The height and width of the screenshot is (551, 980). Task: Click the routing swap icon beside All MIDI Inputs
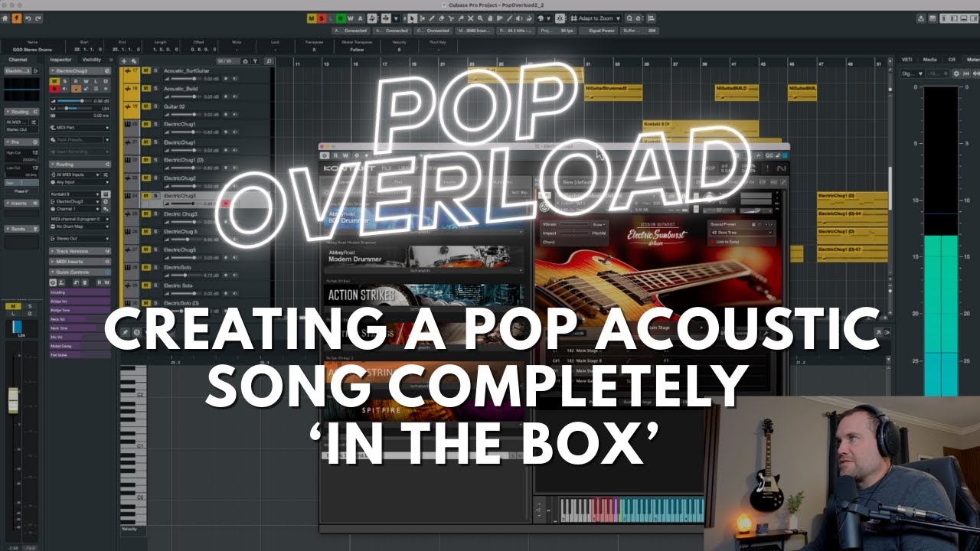106,174
